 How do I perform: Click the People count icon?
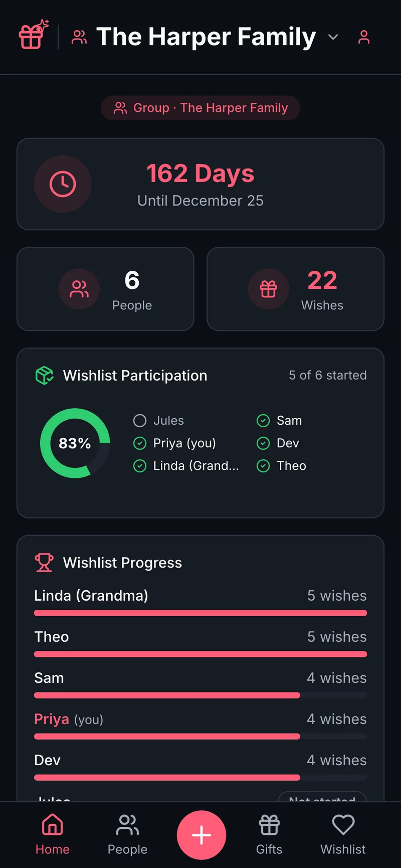pyautogui.click(x=79, y=289)
